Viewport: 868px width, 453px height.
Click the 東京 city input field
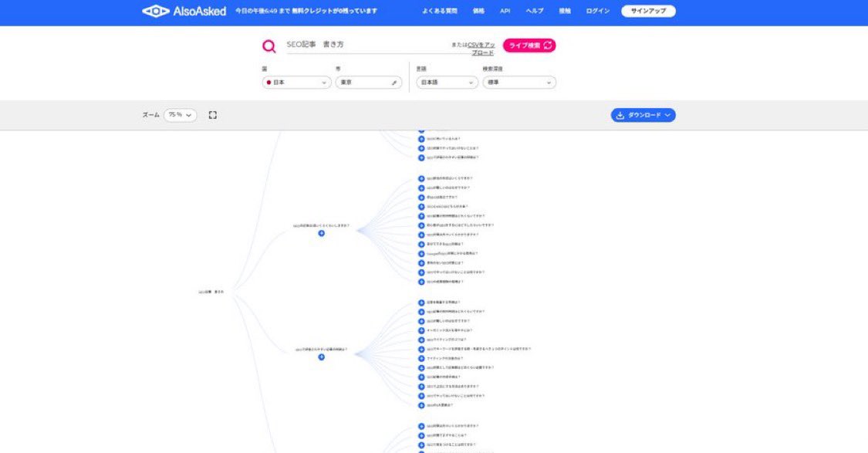click(x=369, y=83)
